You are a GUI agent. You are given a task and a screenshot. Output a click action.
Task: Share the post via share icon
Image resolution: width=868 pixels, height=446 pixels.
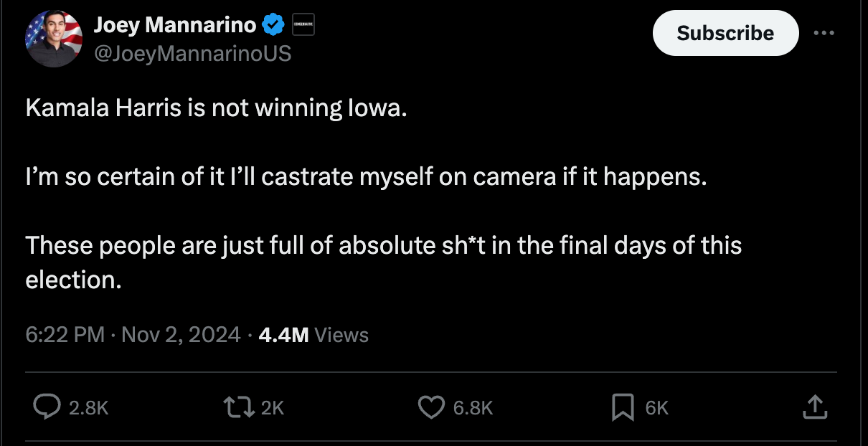pyautogui.click(x=814, y=407)
